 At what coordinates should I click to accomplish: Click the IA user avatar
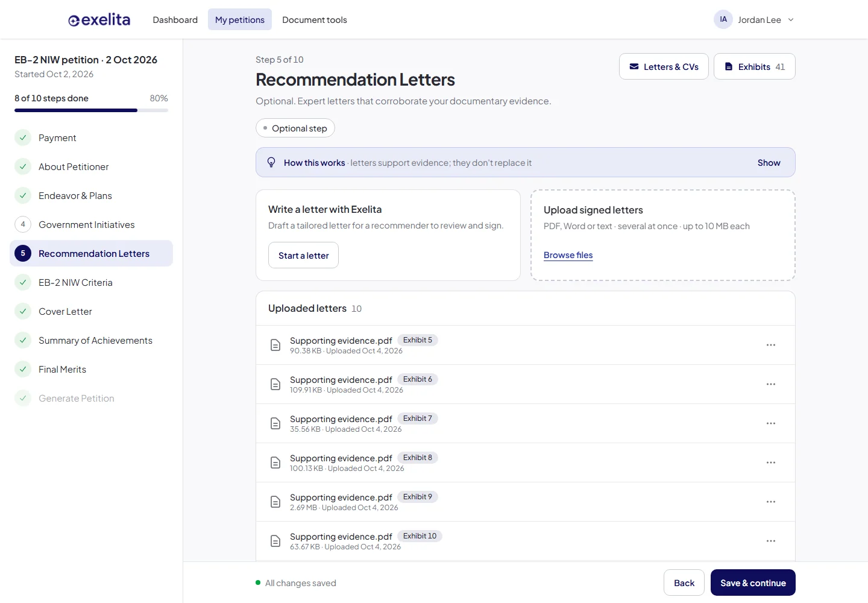tap(723, 19)
